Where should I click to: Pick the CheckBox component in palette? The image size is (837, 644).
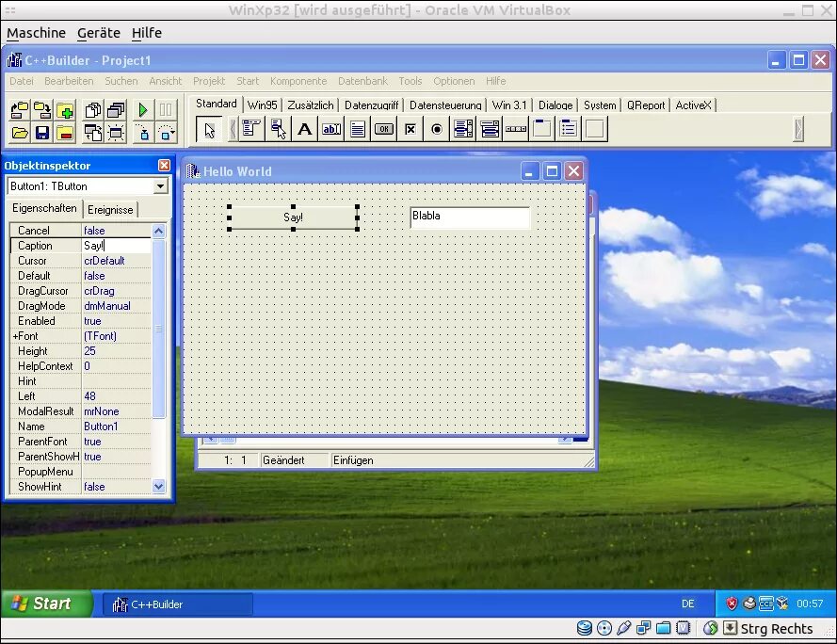point(410,129)
